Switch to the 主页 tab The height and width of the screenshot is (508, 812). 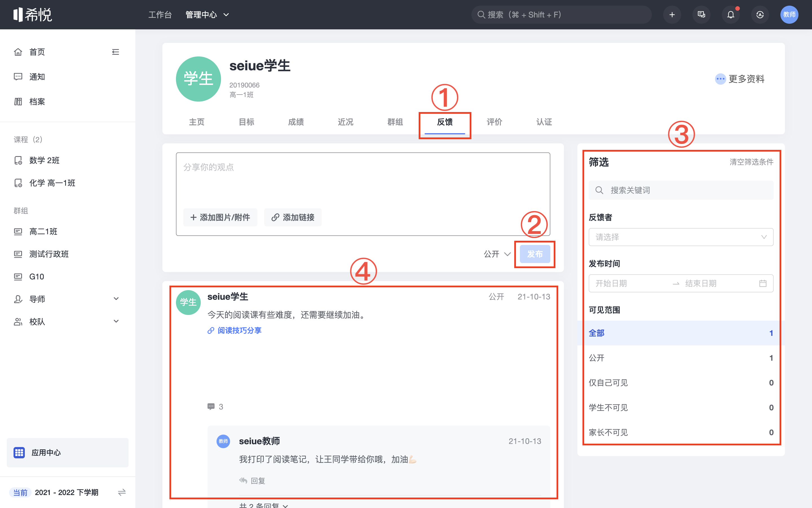coord(197,122)
